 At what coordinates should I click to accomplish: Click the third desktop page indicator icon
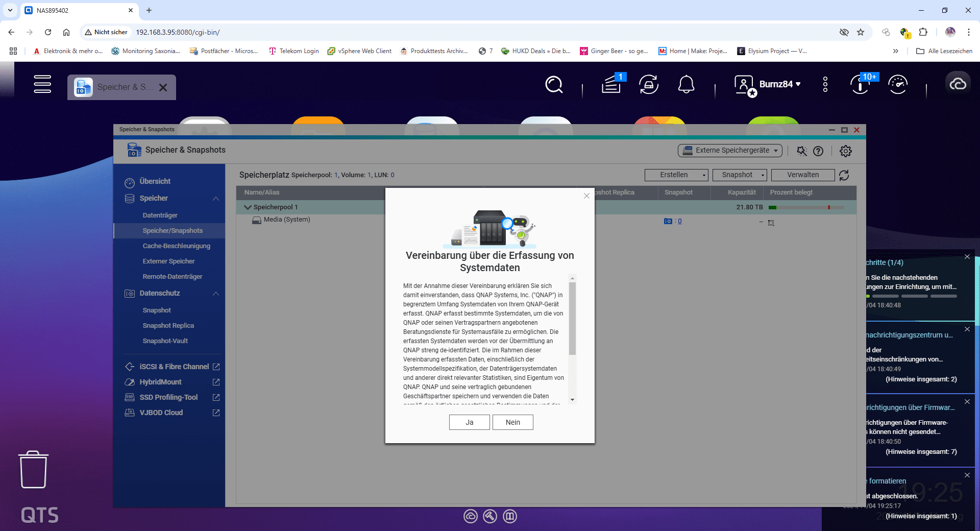tap(510, 516)
